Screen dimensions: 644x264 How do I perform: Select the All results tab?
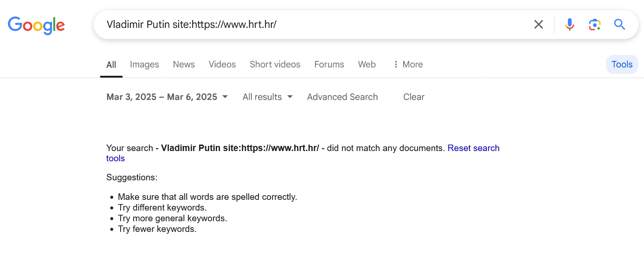111,65
